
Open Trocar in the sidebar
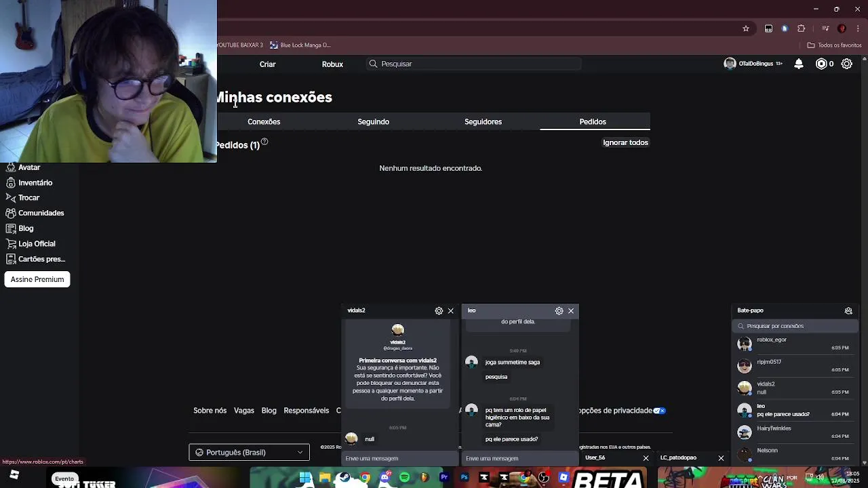click(23, 197)
